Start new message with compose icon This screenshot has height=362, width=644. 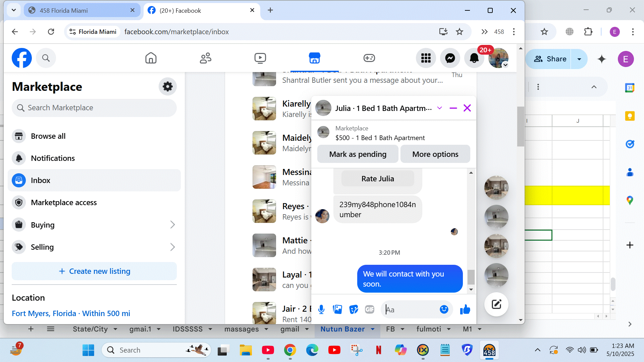coord(496,304)
